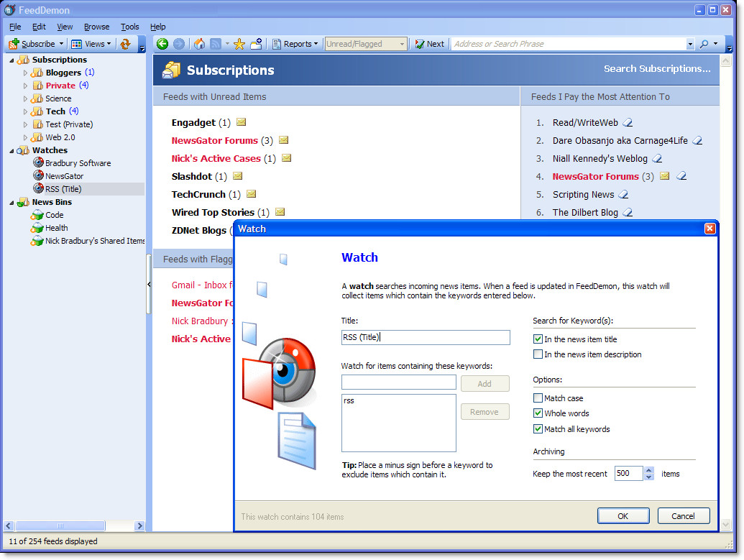Select the Science folder in the tree
This screenshot has height=560, width=744.
pyautogui.click(x=58, y=98)
